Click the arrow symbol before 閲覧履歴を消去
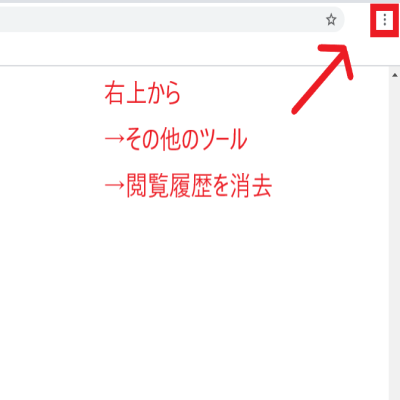The height and width of the screenshot is (400, 400). (x=115, y=185)
